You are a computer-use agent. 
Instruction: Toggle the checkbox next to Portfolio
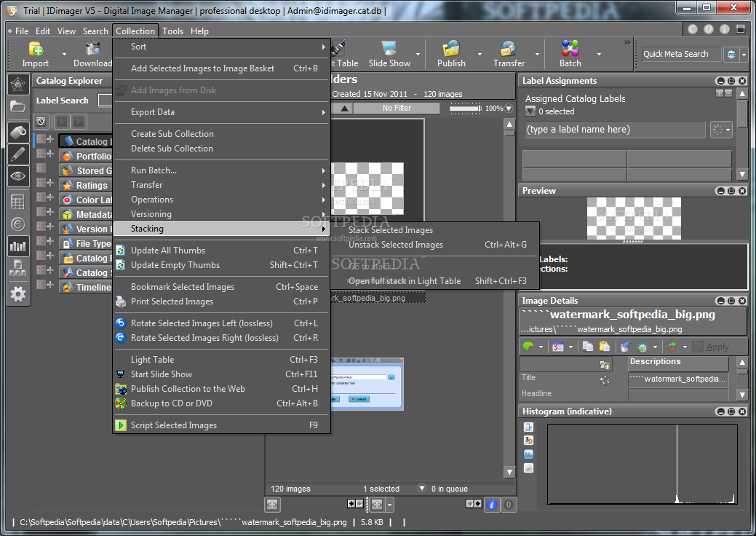click(x=41, y=154)
